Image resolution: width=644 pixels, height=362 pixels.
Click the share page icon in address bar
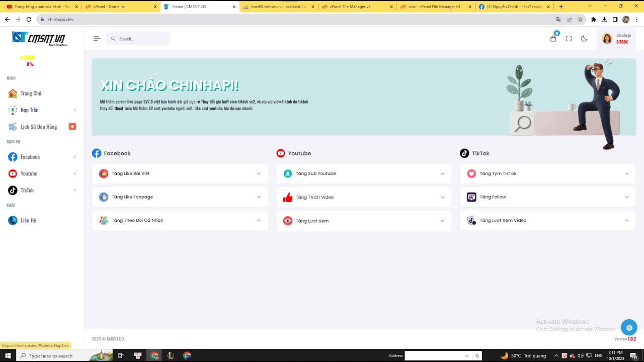coord(570,20)
